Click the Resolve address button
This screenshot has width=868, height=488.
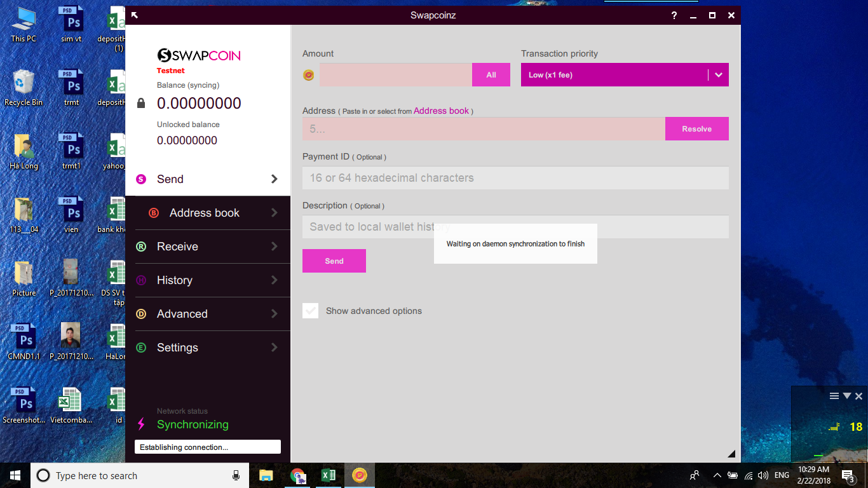pos(697,128)
